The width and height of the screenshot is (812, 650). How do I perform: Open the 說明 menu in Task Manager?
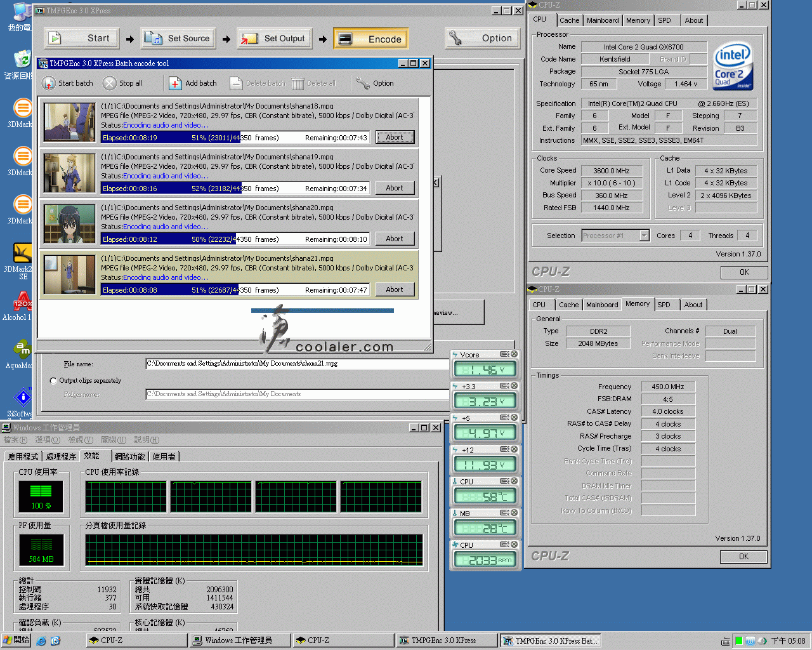point(147,440)
